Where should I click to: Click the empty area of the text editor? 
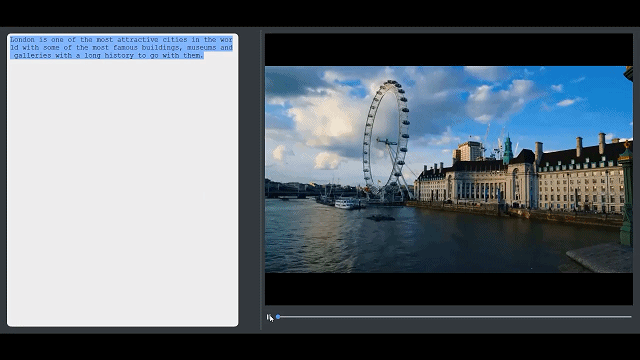[x=122, y=192]
